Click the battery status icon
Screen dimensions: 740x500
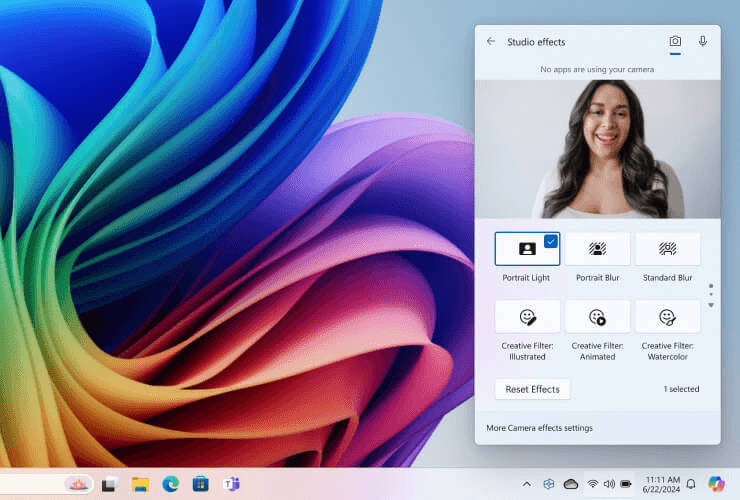coord(626,484)
